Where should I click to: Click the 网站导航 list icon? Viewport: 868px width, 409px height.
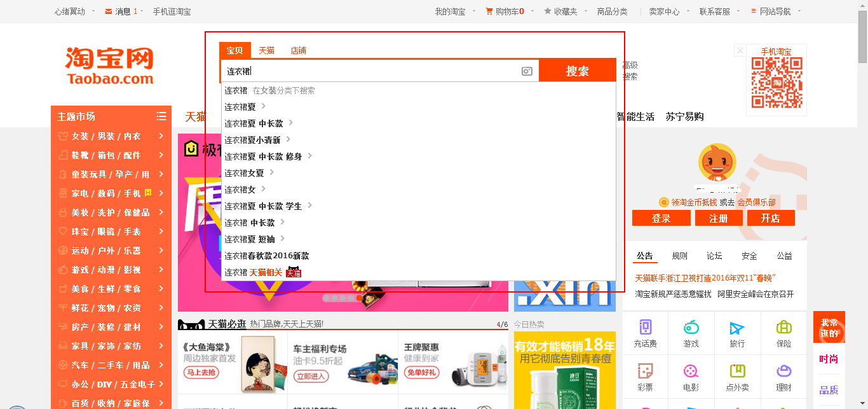point(754,11)
